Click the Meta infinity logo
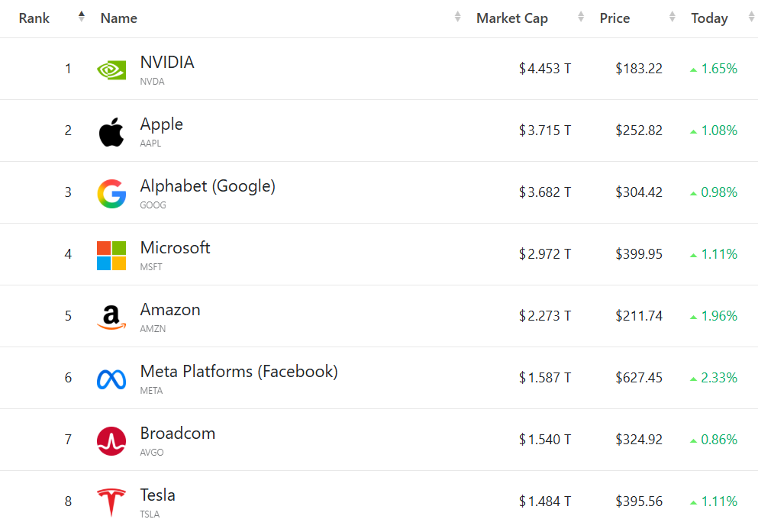The width and height of the screenshot is (758, 532). pyautogui.click(x=111, y=379)
